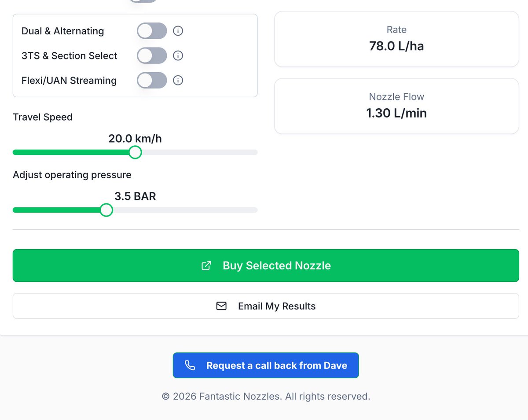Click the 20.0 km/h speed value
The width and height of the screenshot is (528, 420).
[x=135, y=139]
